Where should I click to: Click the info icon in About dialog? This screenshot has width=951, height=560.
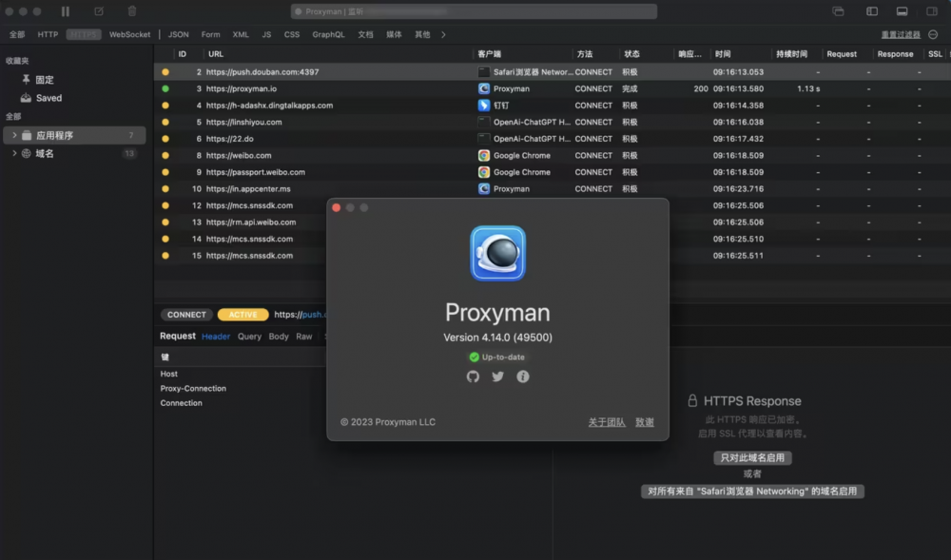pyautogui.click(x=523, y=377)
